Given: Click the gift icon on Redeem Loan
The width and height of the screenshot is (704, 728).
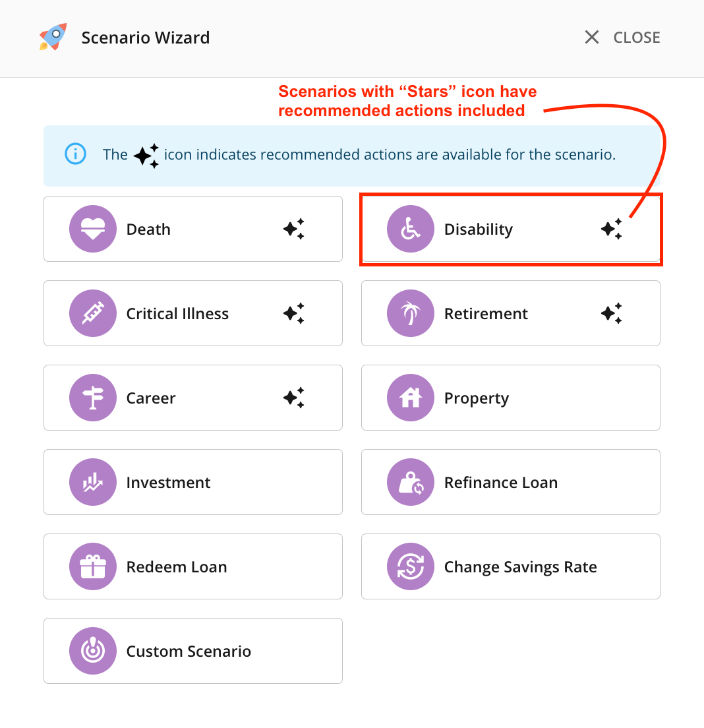Looking at the screenshot, I should [x=93, y=566].
